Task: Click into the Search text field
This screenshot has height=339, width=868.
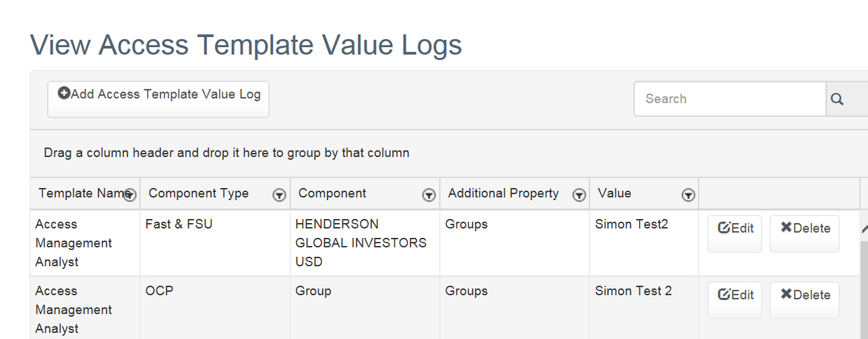Action: tap(730, 99)
